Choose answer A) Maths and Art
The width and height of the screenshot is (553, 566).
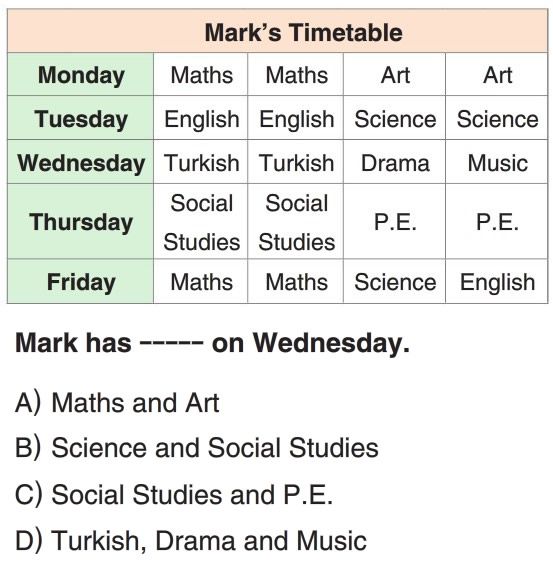117,402
